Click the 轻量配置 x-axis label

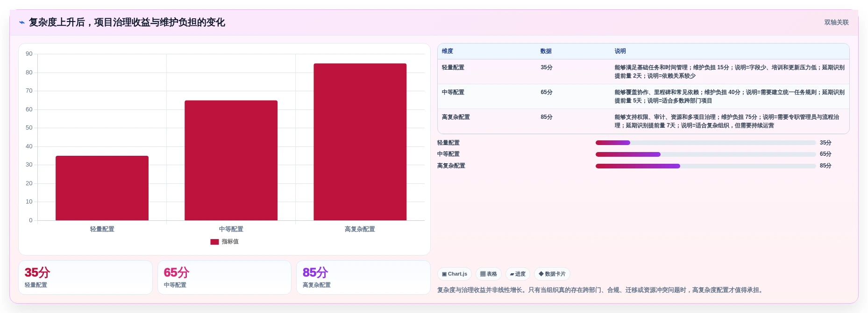102,229
